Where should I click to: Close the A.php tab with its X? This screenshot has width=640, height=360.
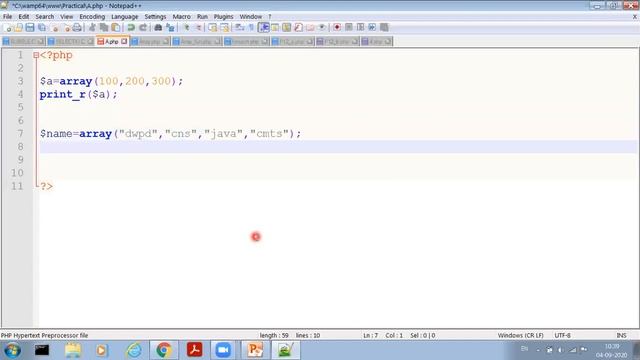(124, 42)
